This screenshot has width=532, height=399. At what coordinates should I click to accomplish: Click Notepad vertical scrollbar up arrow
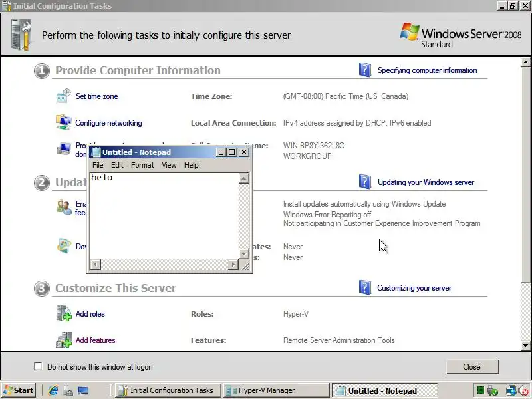[x=243, y=178]
